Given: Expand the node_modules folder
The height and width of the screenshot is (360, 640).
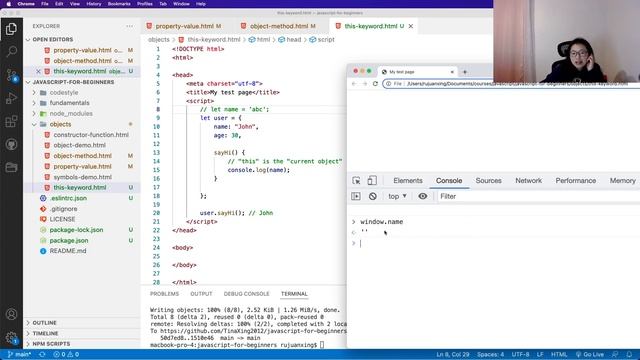Looking at the screenshot, I should pos(71,113).
